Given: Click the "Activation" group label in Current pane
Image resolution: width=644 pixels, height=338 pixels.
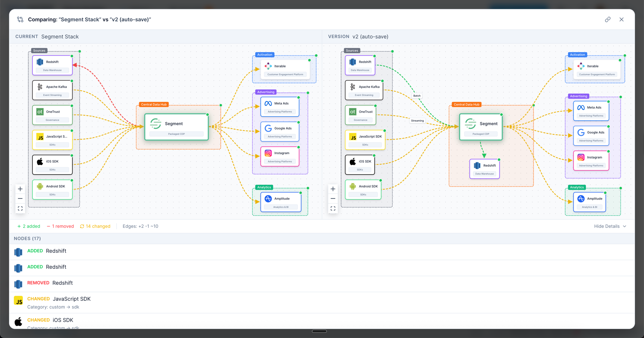Looking at the screenshot, I should (265, 55).
